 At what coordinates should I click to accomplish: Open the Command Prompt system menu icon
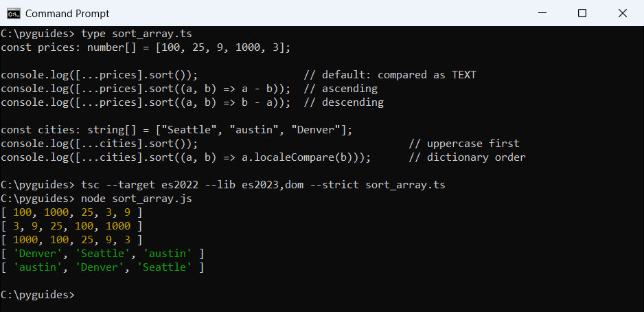(14, 14)
